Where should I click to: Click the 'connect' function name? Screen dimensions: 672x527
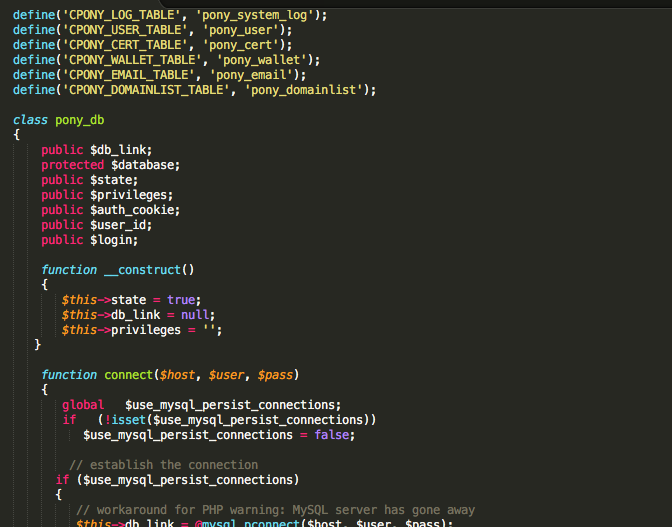[129, 375]
